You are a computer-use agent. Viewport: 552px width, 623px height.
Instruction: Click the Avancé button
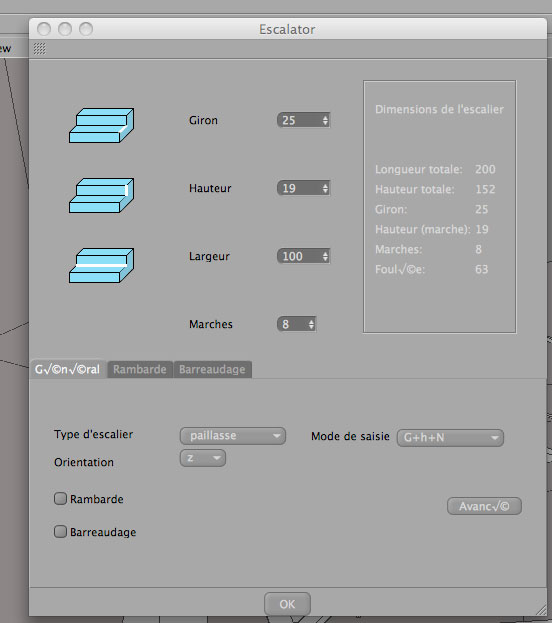484,506
